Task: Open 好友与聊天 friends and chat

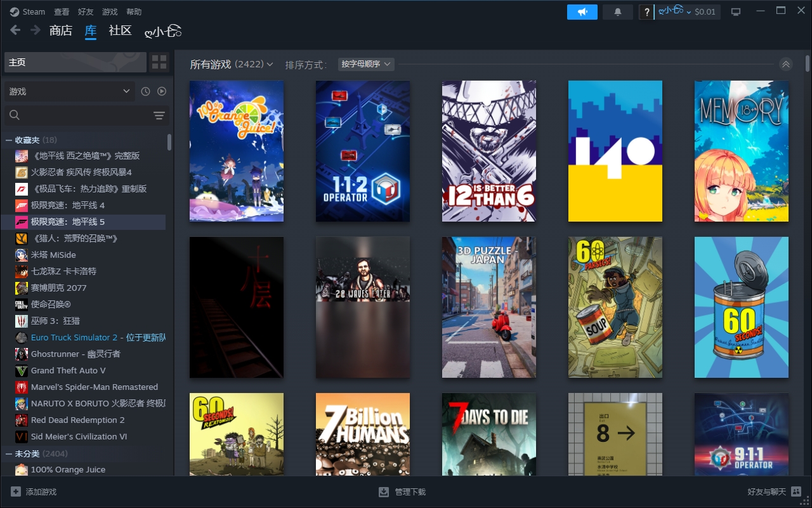Action: (775, 492)
